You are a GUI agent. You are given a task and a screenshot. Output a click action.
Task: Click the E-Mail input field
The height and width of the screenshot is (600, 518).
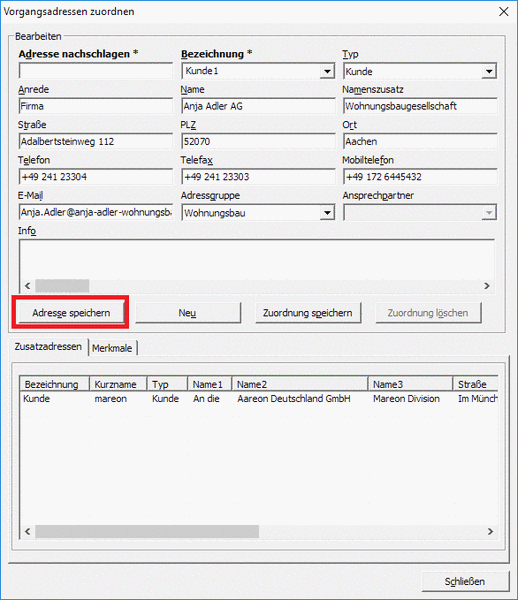point(96,212)
